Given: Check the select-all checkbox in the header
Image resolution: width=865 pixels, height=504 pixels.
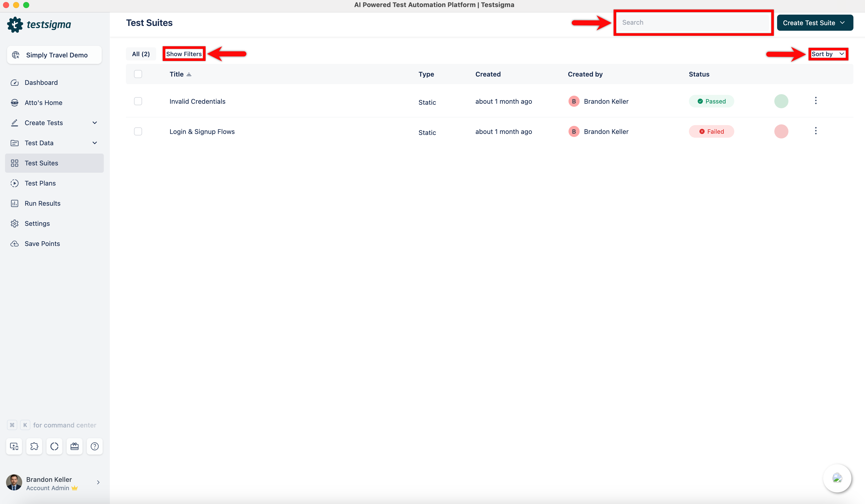Looking at the screenshot, I should [x=138, y=74].
